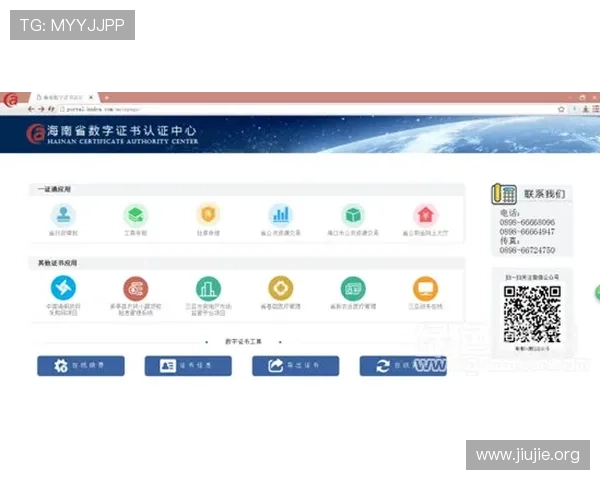Viewport: 600px width, 480px height.
Task: Click phone number 0898-66668096
Action: point(527,222)
